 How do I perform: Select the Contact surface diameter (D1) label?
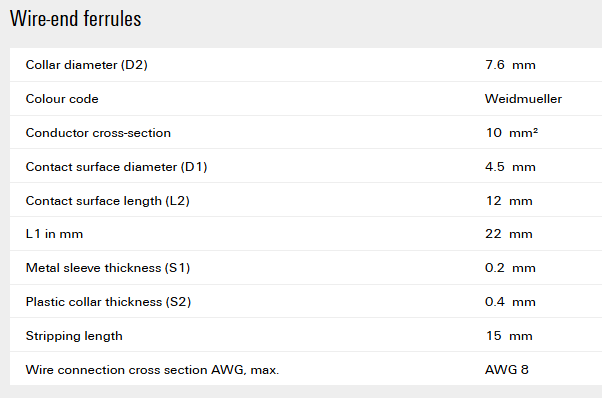[x=116, y=167]
